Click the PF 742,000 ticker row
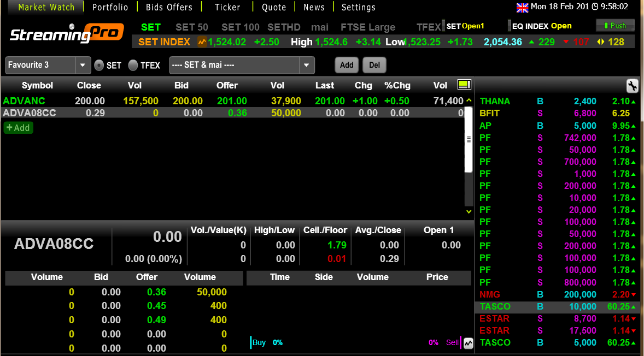 557,138
